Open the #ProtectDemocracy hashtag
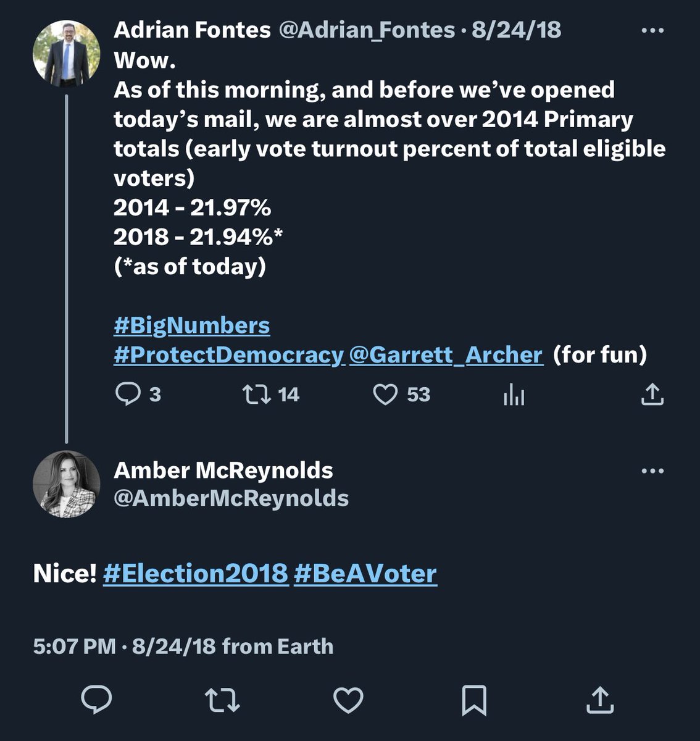The image size is (700, 741). click(x=228, y=355)
